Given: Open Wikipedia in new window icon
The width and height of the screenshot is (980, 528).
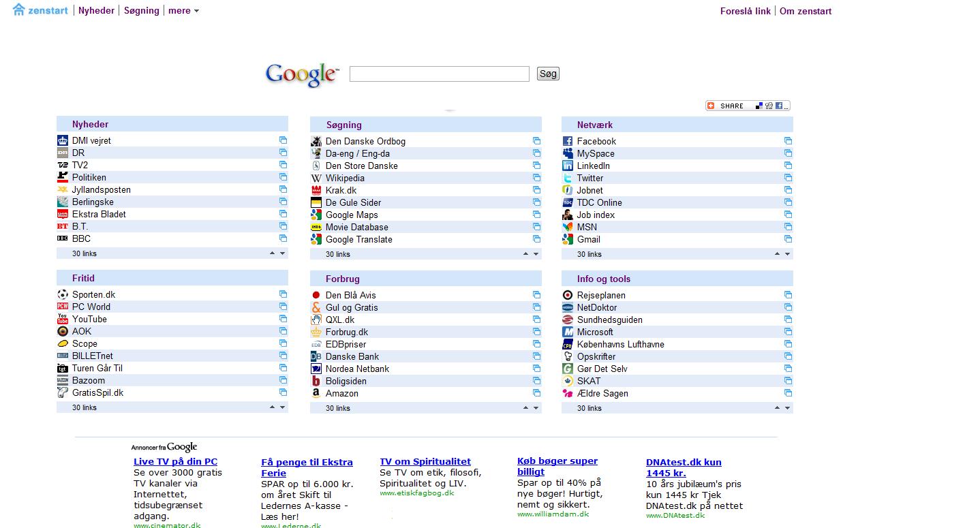Looking at the screenshot, I should [536, 178].
